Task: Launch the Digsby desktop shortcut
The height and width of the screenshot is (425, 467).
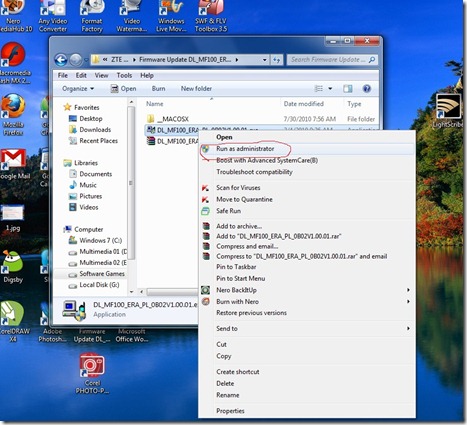Action: click(x=13, y=266)
